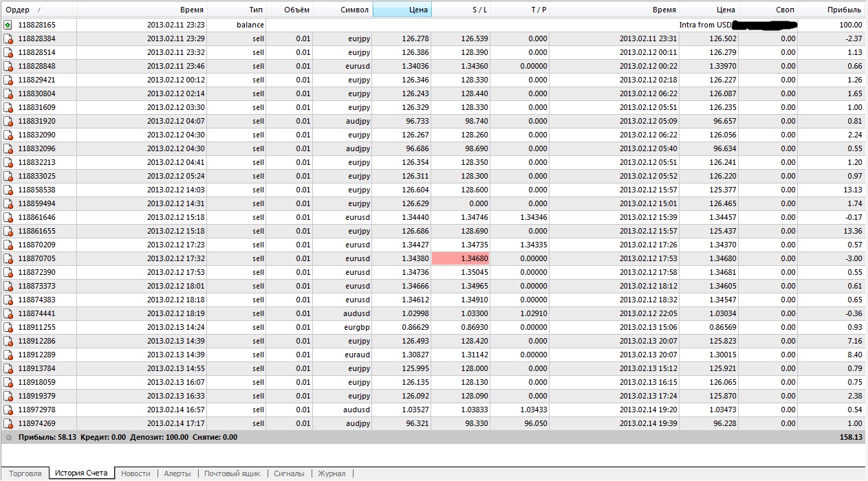Switch to the Торговля tab
This screenshot has width=868, height=481.
(25, 473)
